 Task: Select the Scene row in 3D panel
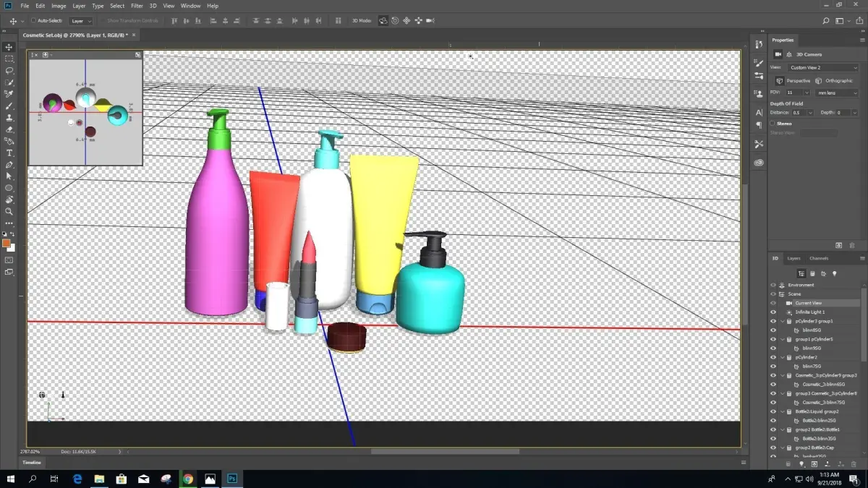[814, 294]
